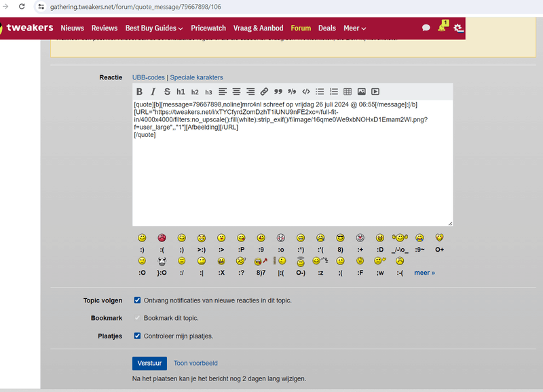
Task: Apply italic formatting in the editor
Action: click(153, 92)
